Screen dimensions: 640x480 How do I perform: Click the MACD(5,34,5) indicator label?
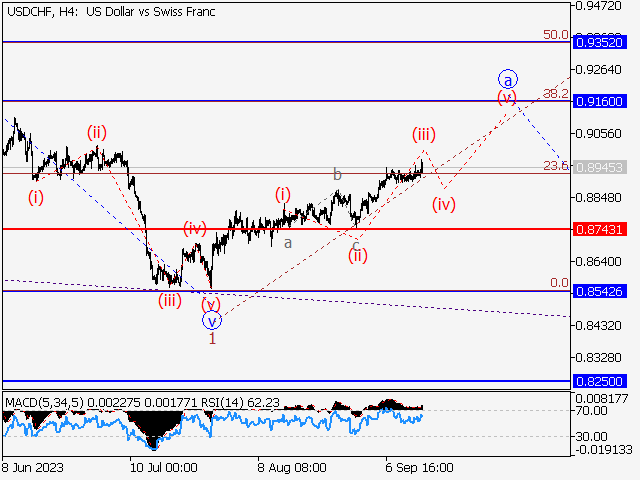click(44, 403)
